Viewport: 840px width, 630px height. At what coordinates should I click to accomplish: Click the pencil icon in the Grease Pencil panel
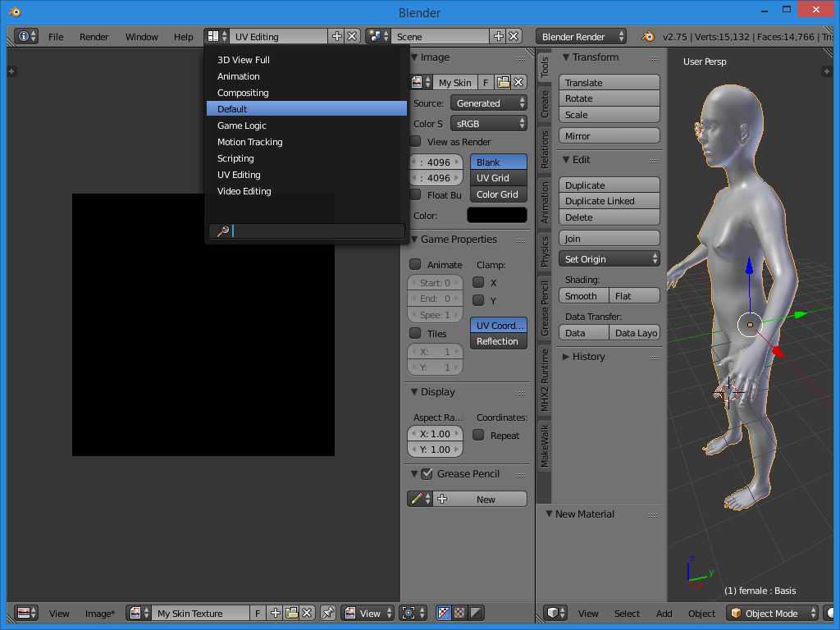[x=418, y=499]
